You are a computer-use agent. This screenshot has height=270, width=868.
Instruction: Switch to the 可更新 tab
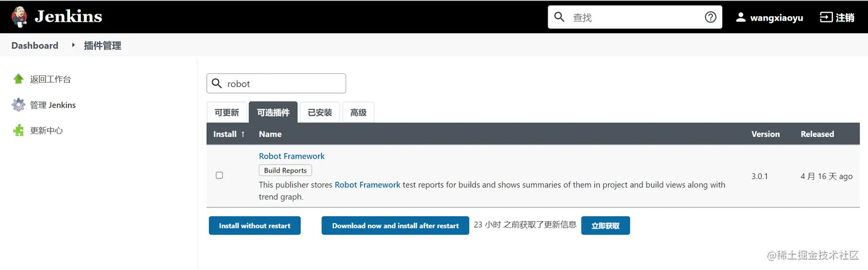click(x=227, y=112)
